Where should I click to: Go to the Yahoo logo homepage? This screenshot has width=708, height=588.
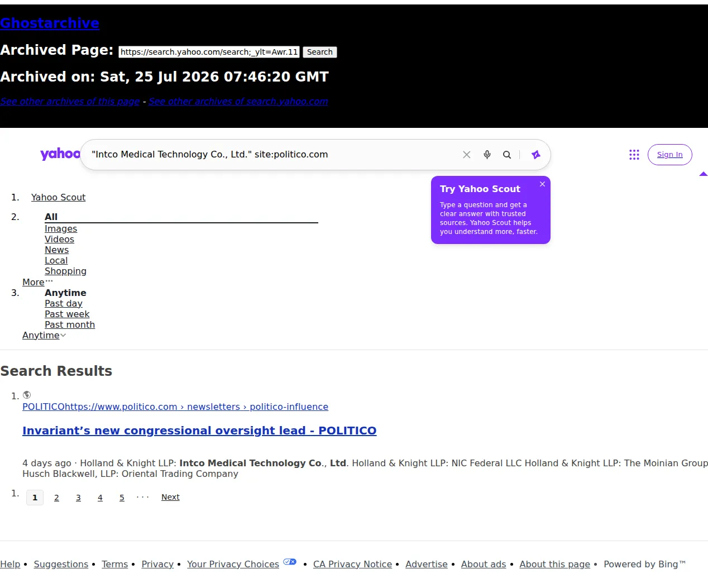[x=60, y=154]
